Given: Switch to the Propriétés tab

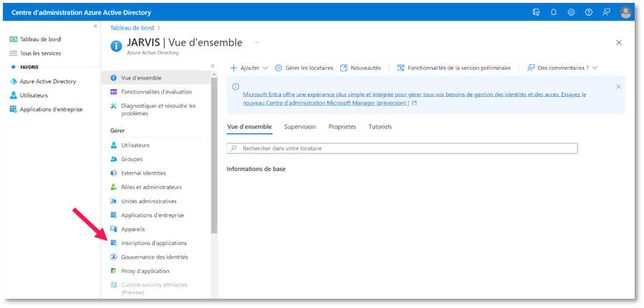Looking at the screenshot, I should coord(342,127).
